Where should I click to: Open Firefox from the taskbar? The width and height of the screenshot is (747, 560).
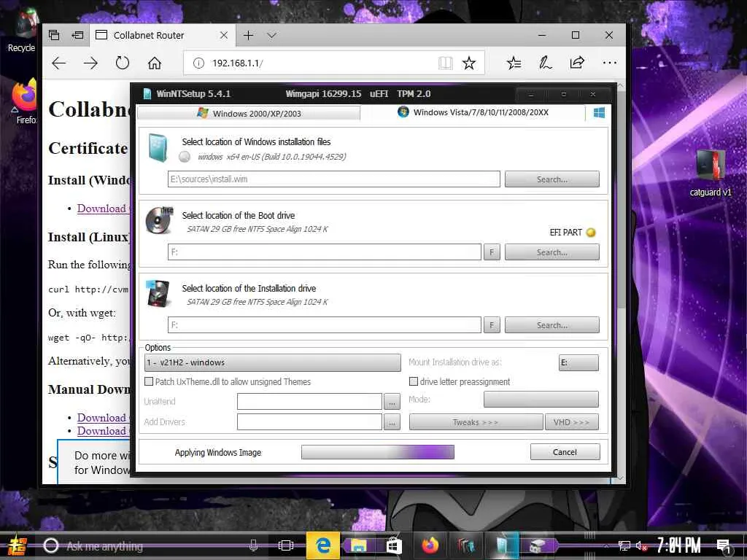tap(430, 545)
